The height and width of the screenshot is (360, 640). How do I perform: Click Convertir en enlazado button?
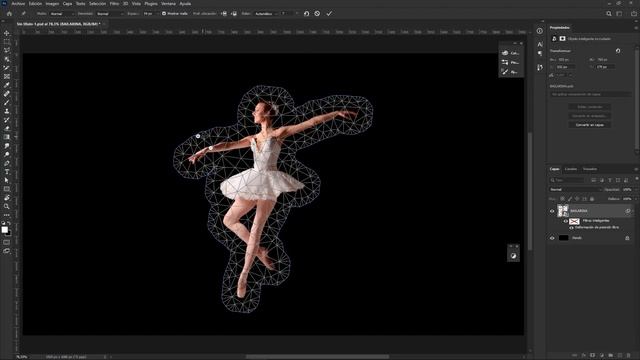[x=590, y=116]
